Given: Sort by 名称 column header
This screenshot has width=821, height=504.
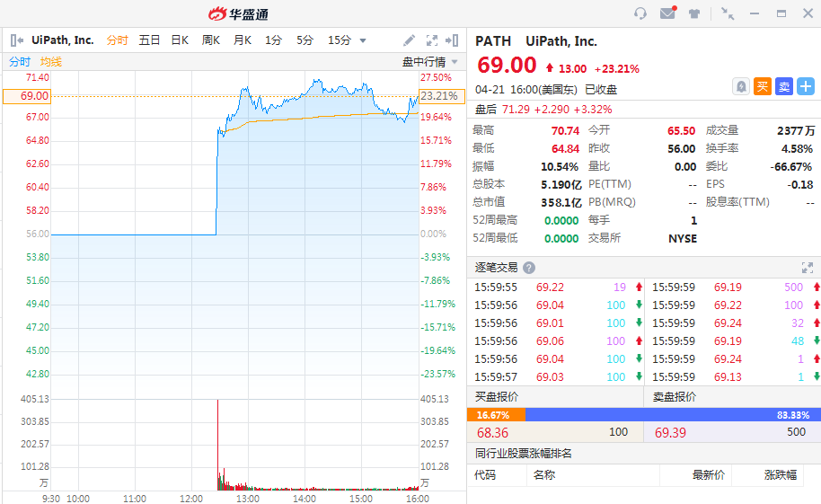Looking at the screenshot, I should (544, 475).
